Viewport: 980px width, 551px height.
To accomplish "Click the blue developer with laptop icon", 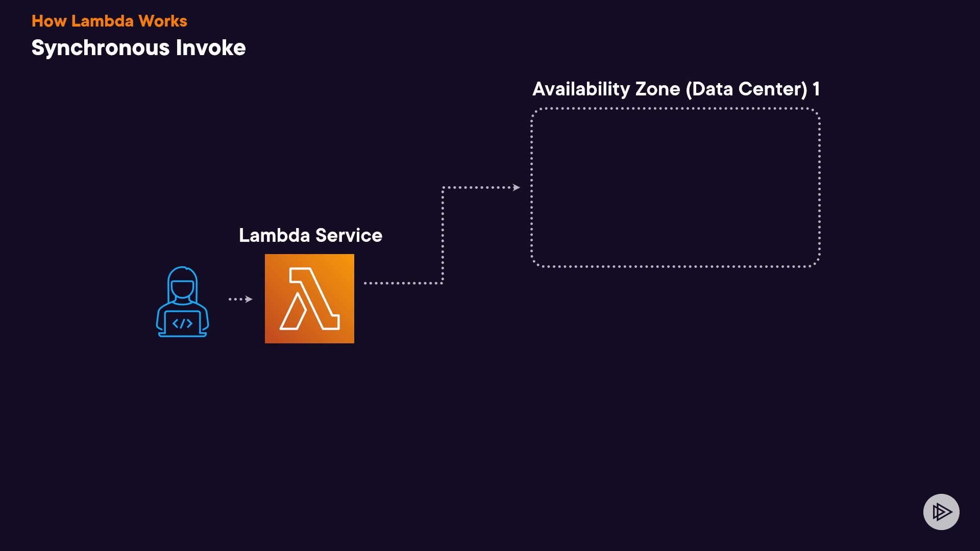I will pos(182,302).
